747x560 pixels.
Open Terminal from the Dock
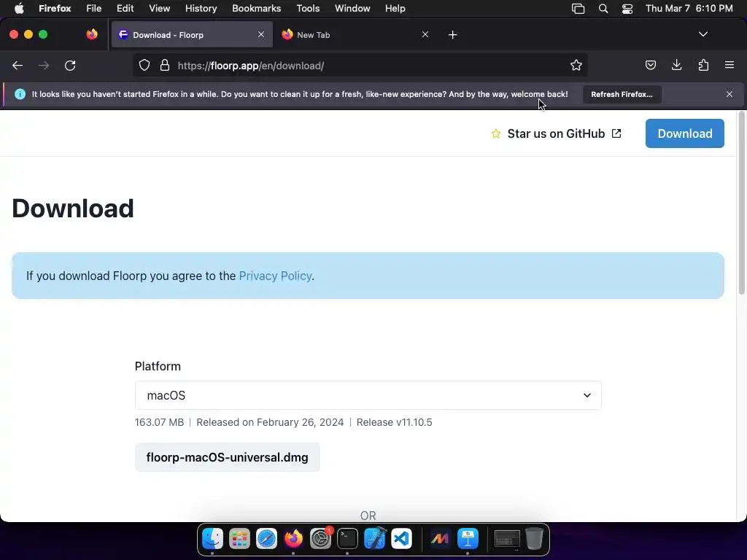coord(347,539)
